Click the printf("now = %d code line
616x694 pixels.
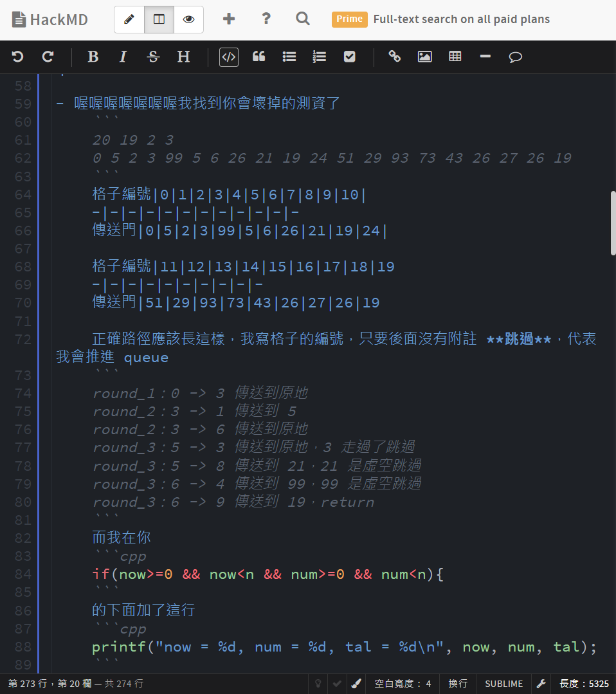coord(344,646)
